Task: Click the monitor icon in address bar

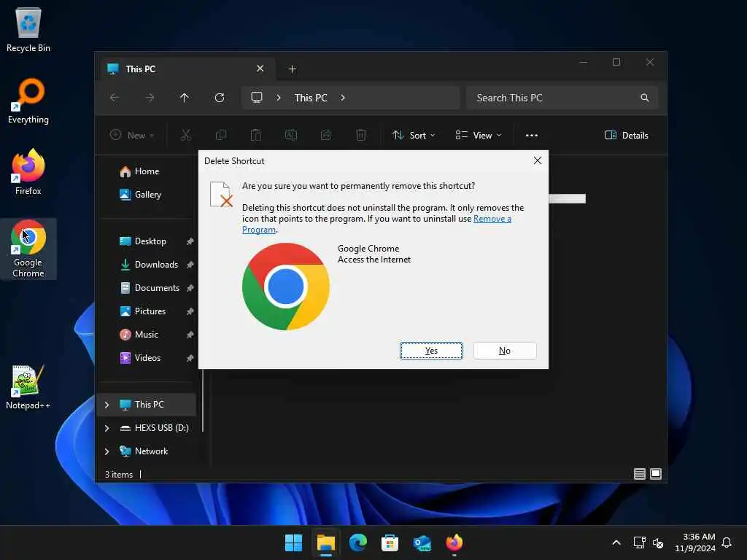Action: 257,98
